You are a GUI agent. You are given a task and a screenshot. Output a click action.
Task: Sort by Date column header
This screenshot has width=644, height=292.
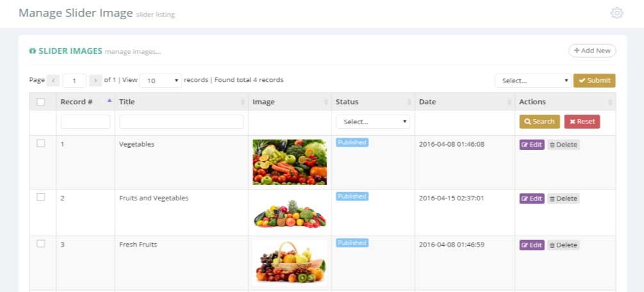click(x=465, y=102)
